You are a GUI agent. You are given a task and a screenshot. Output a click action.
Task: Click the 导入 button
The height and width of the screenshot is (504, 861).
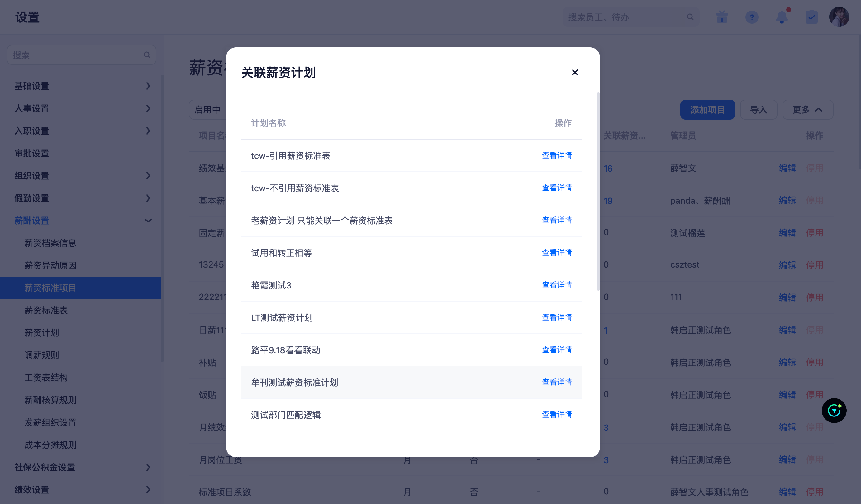click(759, 110)
